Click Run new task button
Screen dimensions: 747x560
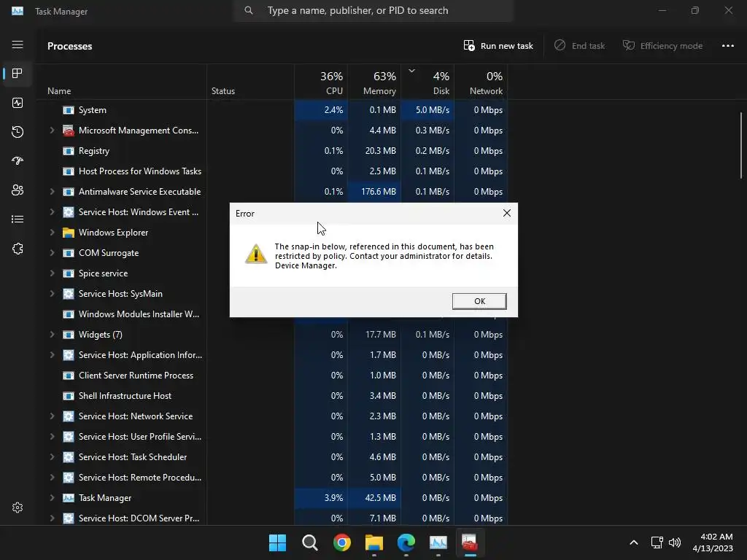tap(498, 46)
